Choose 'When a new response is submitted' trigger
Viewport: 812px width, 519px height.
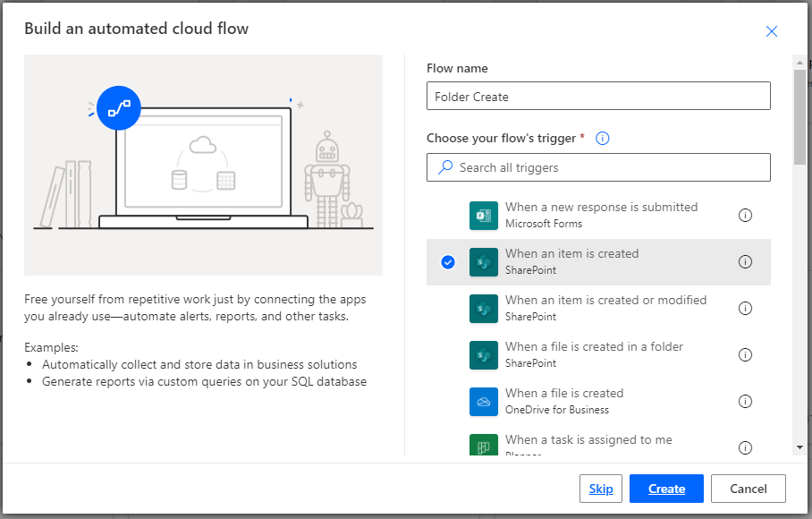point(601,215)
